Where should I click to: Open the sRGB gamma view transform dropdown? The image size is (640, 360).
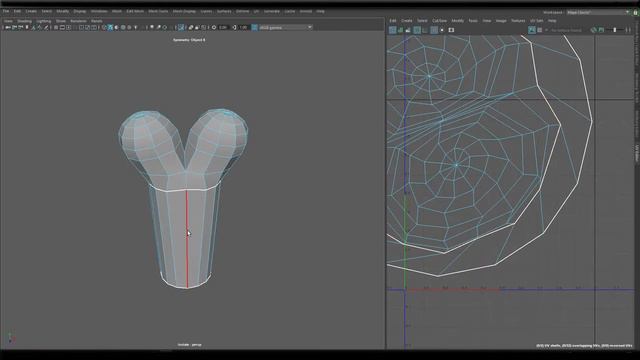pyautogui.click(x=286, y=27)
